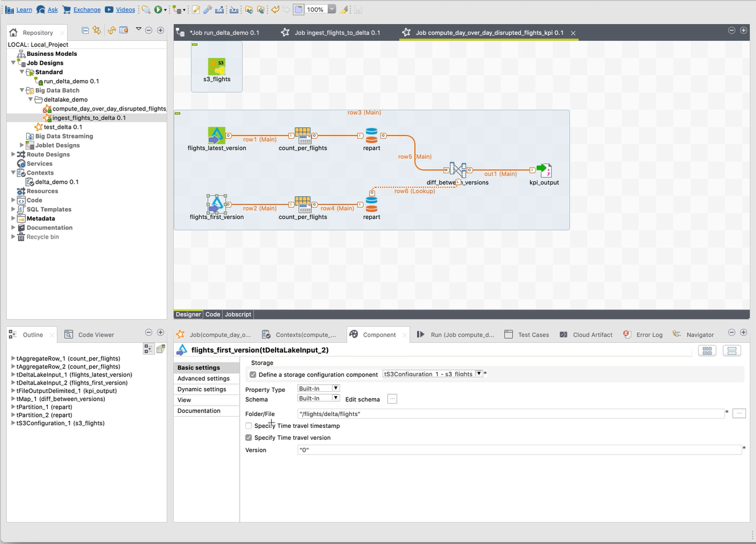Select the kpi_output file output icon
This screenshot has height=544, width=756.
[x=544, y=170]
